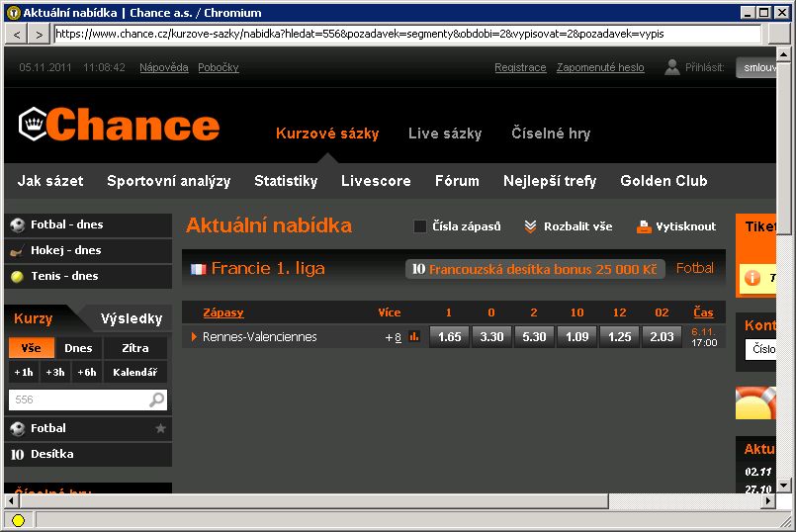Open Statistiky menu item
Viewport: 796px width, 532px height.
(x=286, y=181)
